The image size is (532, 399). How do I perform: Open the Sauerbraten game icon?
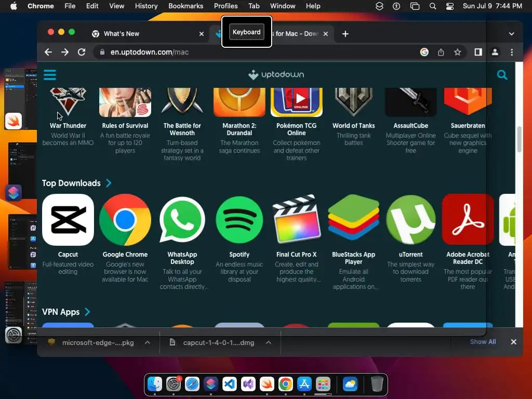pos(468,102)
